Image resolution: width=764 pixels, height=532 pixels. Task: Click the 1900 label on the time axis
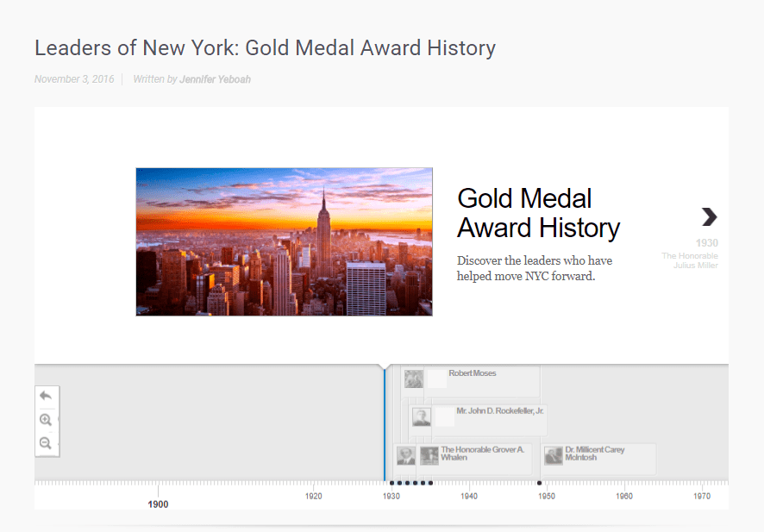point(158,504)
